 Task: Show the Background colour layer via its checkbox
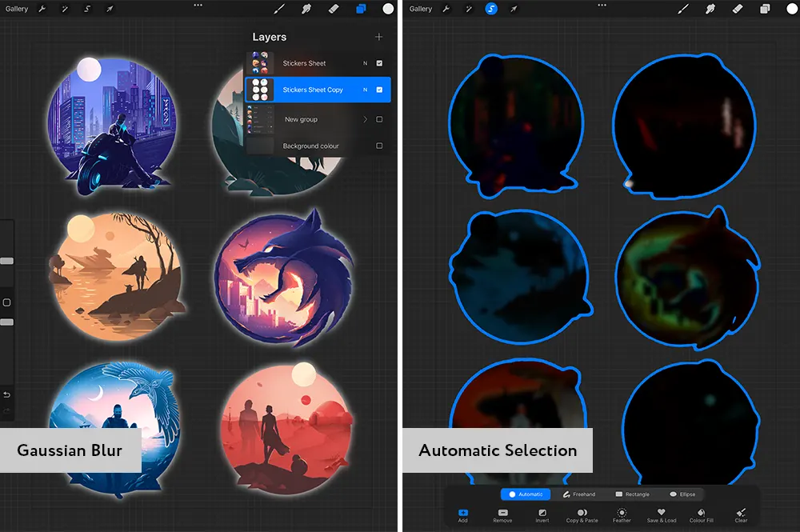pos(379,146)
